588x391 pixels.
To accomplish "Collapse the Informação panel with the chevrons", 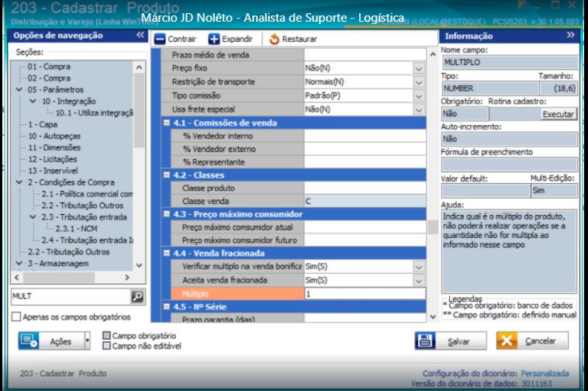I will pos(571,35).
